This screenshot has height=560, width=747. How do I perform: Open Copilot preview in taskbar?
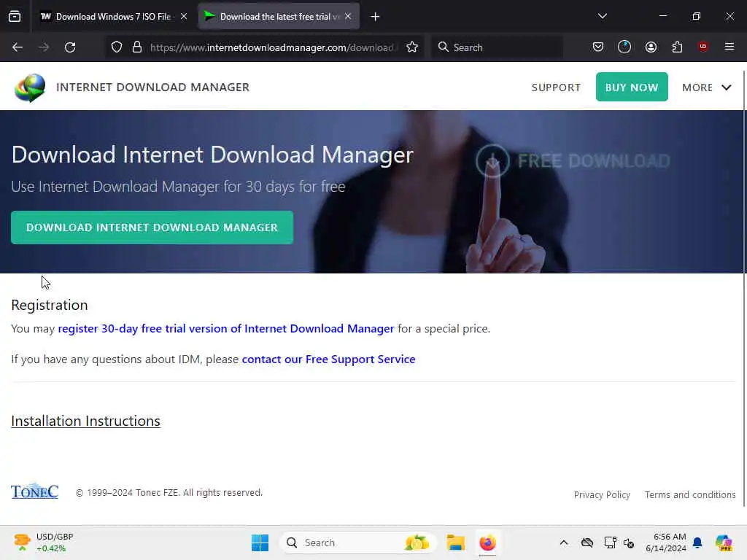724,542
